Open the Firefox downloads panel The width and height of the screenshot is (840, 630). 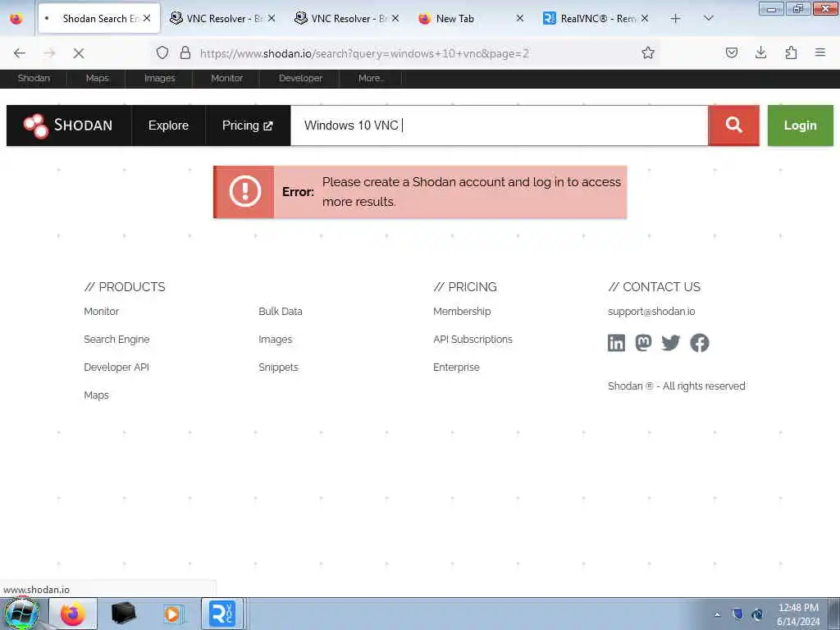pos(760,52)
